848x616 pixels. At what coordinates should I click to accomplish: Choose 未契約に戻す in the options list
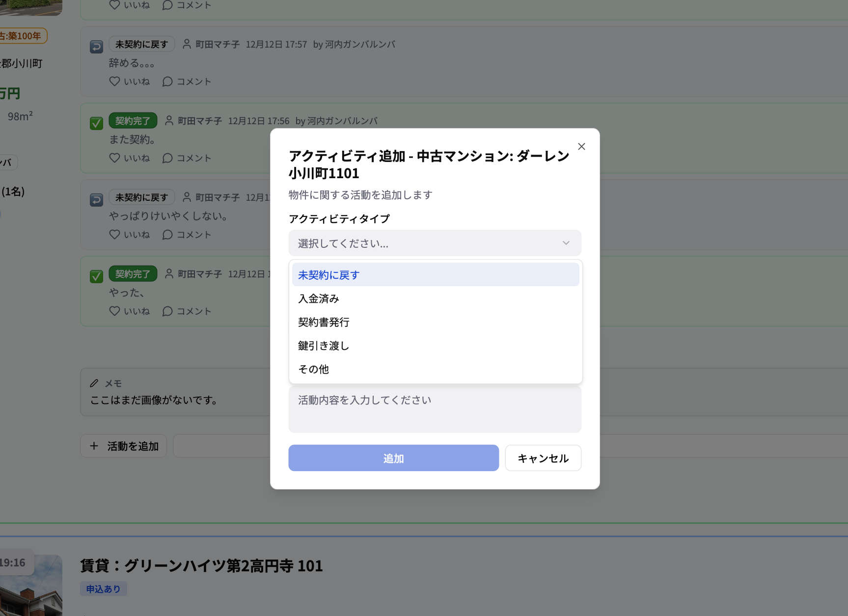pyautogui.click(x=328, y=274)
